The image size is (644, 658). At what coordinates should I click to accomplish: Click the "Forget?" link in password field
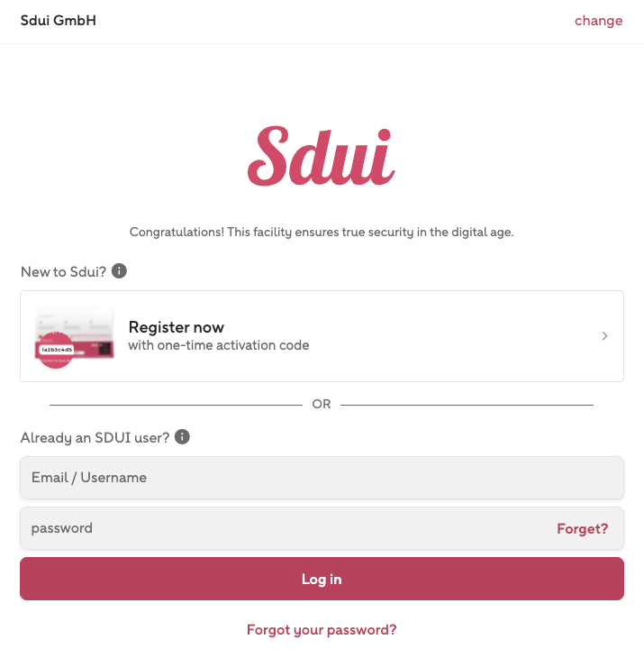coord(582,529)
